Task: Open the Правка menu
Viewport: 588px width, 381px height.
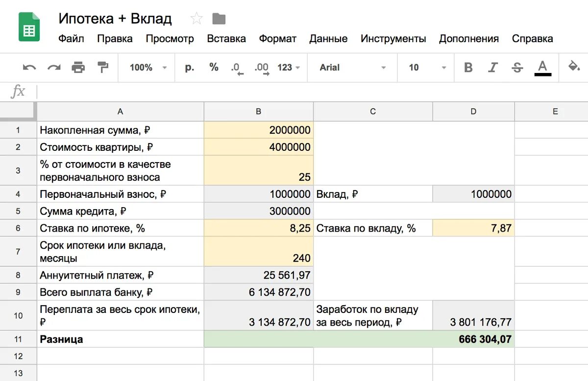Action: 115,39
